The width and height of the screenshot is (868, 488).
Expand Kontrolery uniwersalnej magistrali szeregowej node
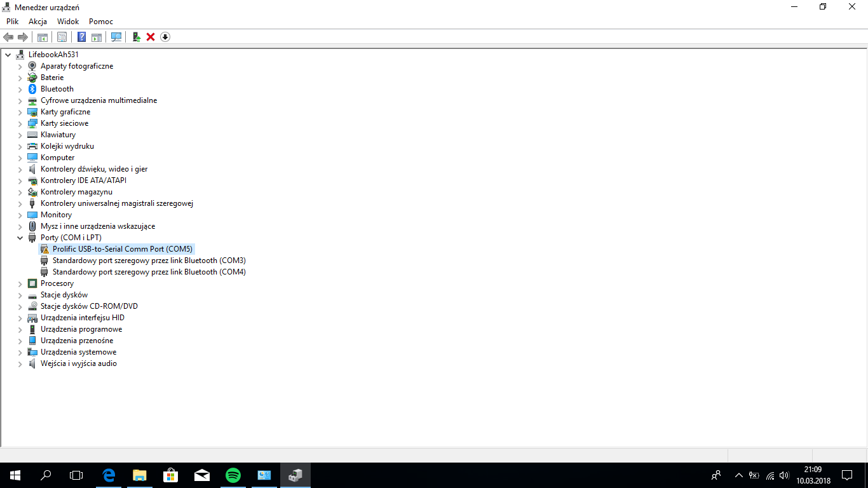pyautogui.click(x=20, y=203)
